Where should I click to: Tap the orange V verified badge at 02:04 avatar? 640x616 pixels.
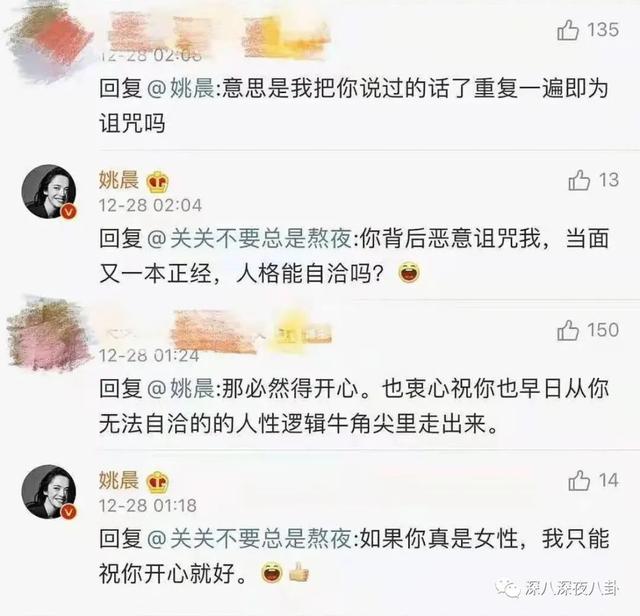click(69, 211)
